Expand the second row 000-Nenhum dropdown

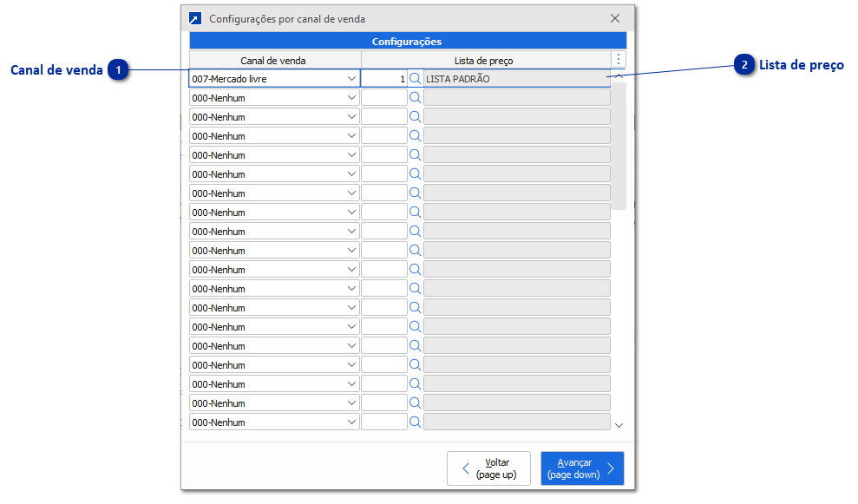tap(351, 97)
